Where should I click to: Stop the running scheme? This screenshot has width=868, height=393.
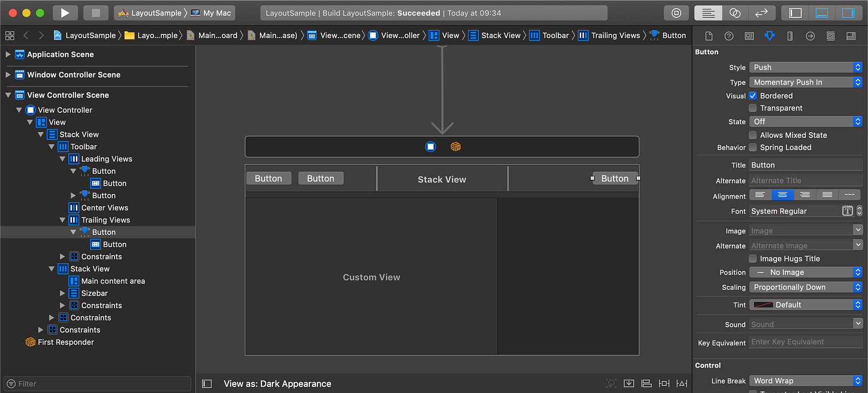[x=96, y=13]
